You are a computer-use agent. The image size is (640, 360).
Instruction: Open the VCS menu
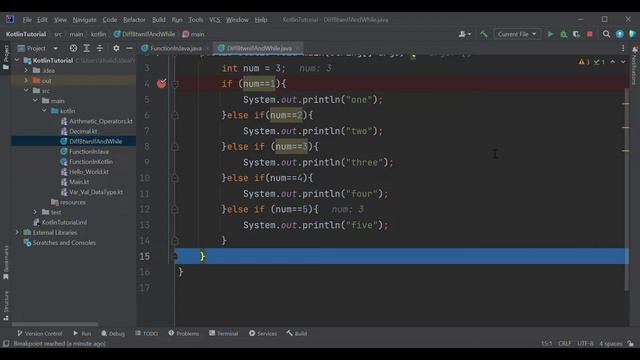(x=215, y=20)
